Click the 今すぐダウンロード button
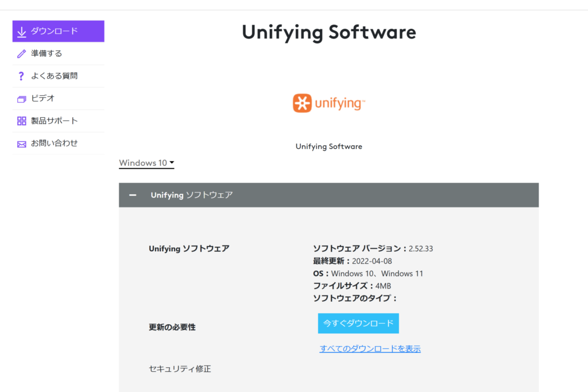 [x=358, y=323]
